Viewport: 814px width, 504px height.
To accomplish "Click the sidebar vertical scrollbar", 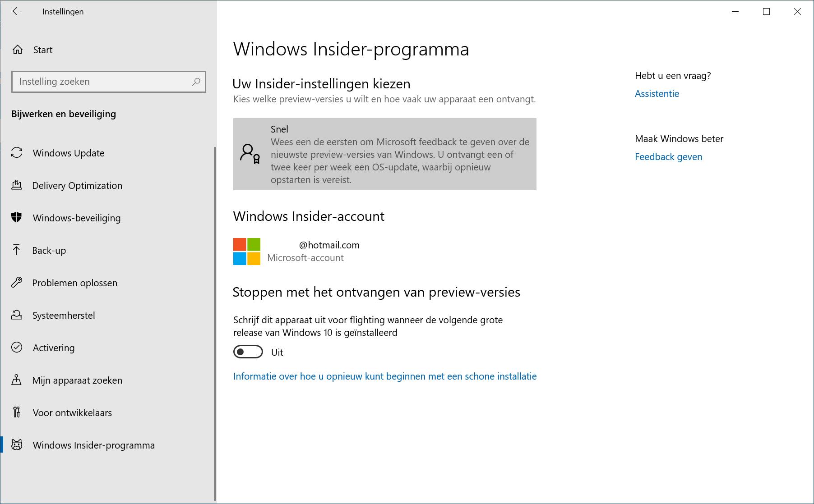I will tap(215, 324).
